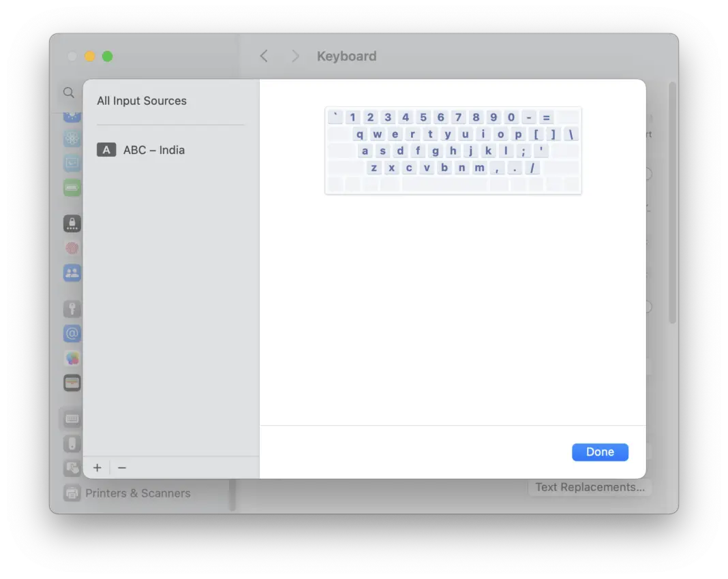Open Touch ID & Password fingerprint icon

[x=72, y=248]
